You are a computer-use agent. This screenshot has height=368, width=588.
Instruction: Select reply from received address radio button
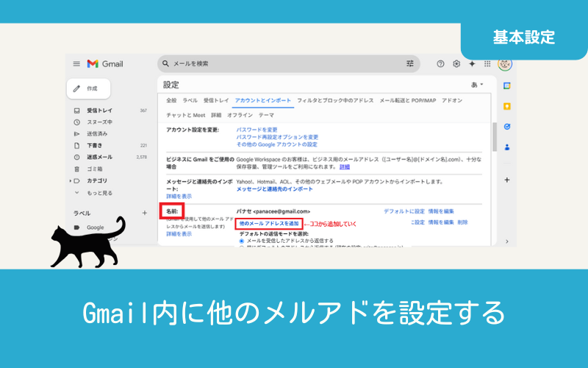(242, 241)
